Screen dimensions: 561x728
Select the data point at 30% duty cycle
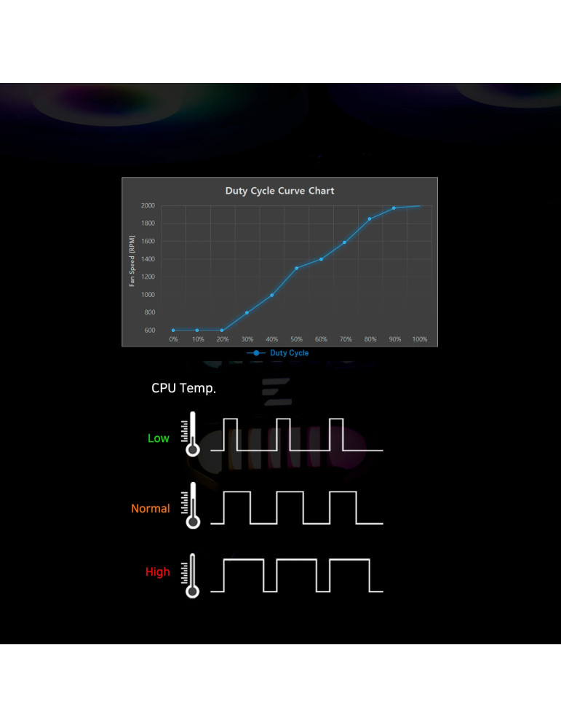tap(247, 313)
